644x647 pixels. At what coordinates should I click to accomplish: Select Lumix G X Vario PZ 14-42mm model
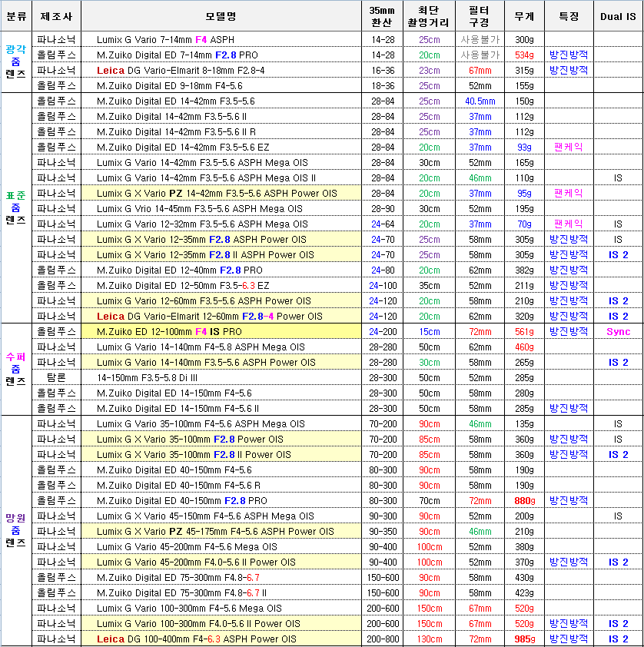click(x=217, y=194)
